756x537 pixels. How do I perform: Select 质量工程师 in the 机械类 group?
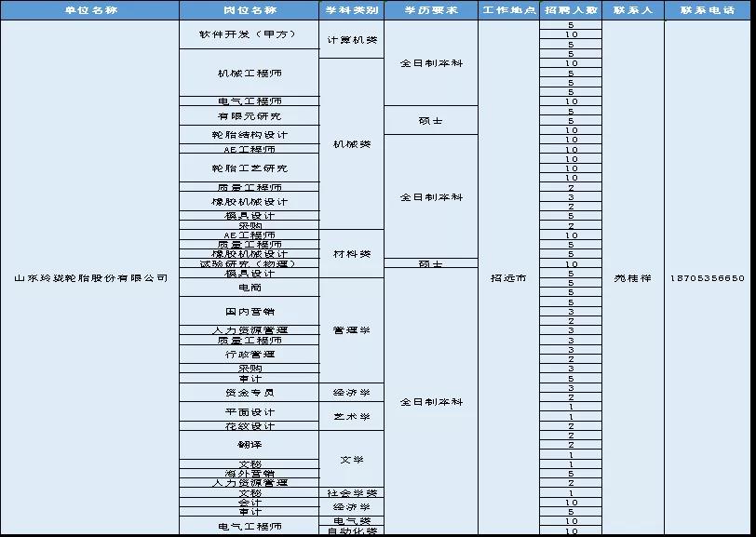[x=250, y=187]
